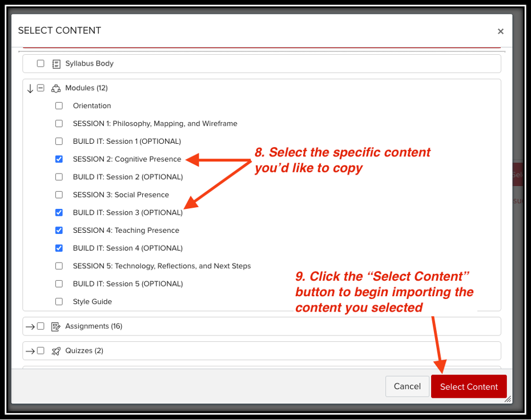Image resolution: width=531 pixels, height=420 pixels.
Task: Click the dialog resize handle corner
Action: 508,399
